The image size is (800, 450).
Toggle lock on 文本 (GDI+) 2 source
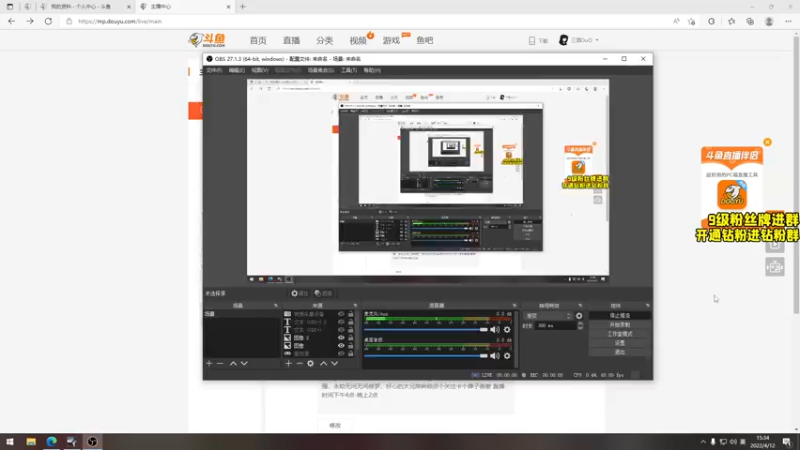pyautogui.click(x=351, y=322)
